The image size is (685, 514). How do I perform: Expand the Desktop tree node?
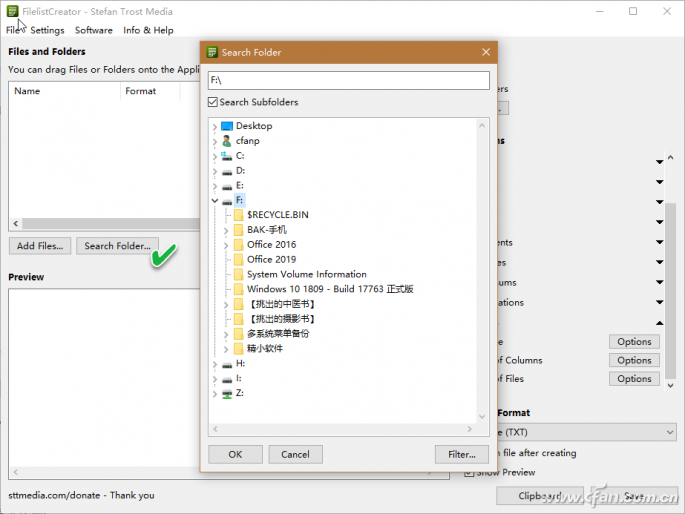tap(214, 127)
